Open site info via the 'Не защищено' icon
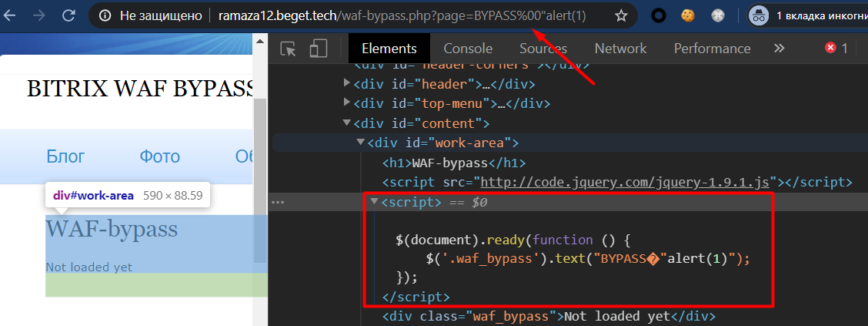The height and width of the screenshot is (326, 868). 105,16
